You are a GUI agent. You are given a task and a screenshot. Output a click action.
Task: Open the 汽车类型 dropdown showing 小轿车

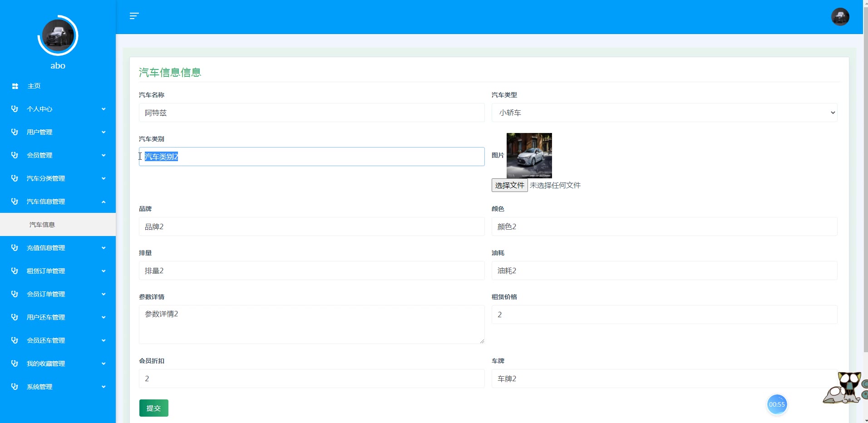click(x=664, y=113)
